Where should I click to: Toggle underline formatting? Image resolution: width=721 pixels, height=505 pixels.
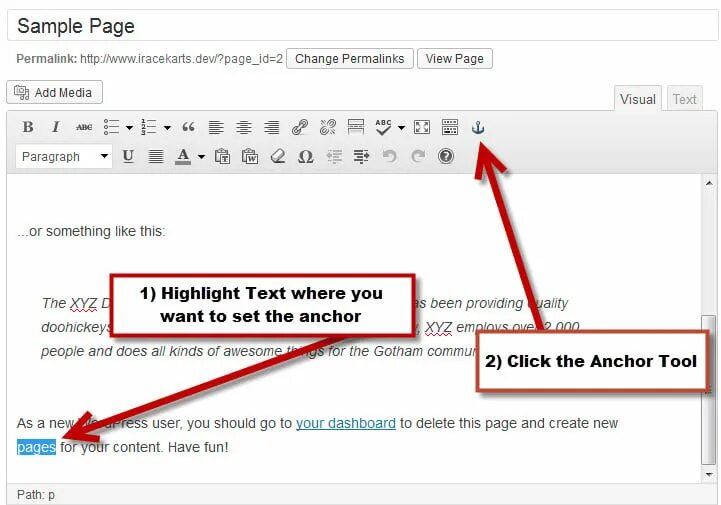pos(128,156)
